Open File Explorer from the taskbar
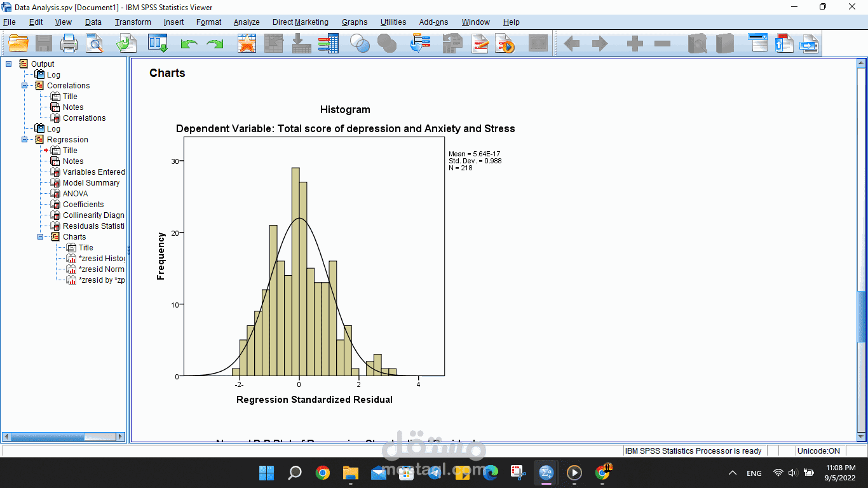868x488 pixels. (351, 473)
